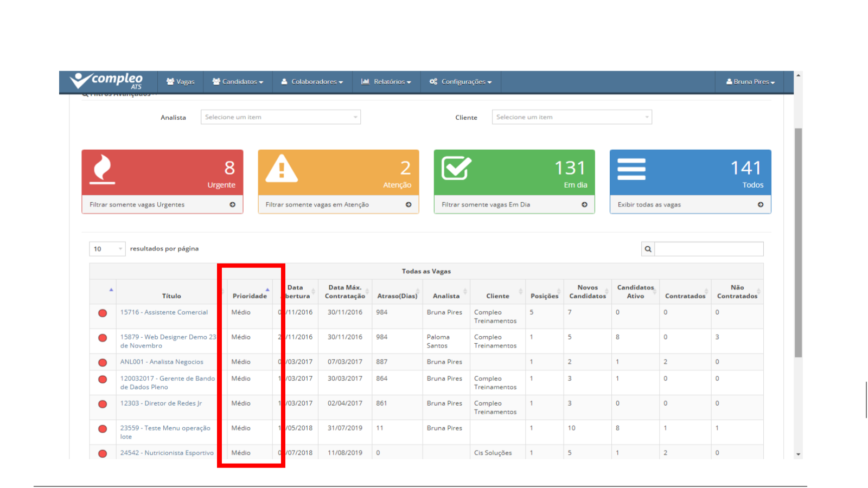Click the scrollbar up arrow
This screenshot has width=868, height=488.
coord(798,75)
